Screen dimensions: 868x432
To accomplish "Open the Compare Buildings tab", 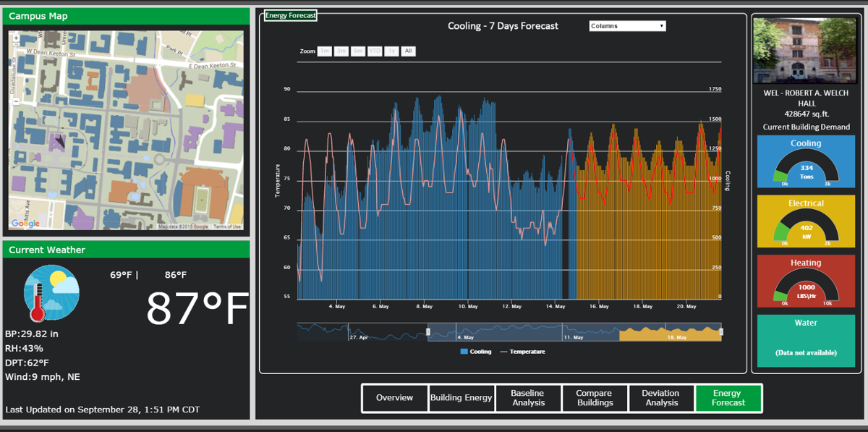I will coord(594,398).
